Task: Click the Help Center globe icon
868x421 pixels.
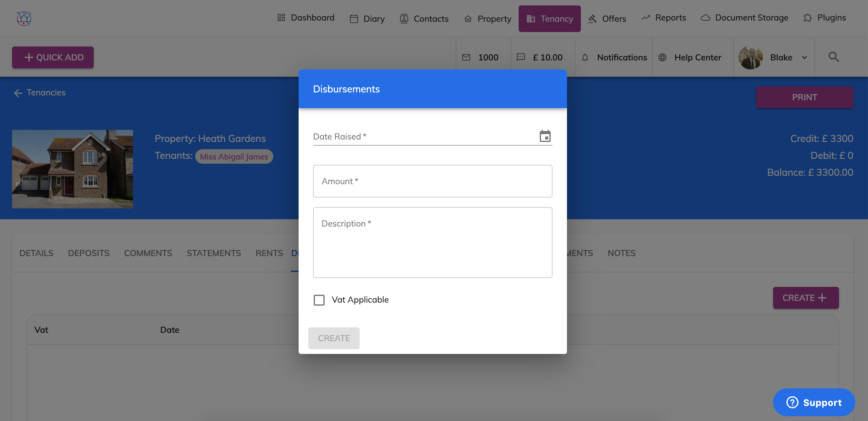Action: coord(662,58)
